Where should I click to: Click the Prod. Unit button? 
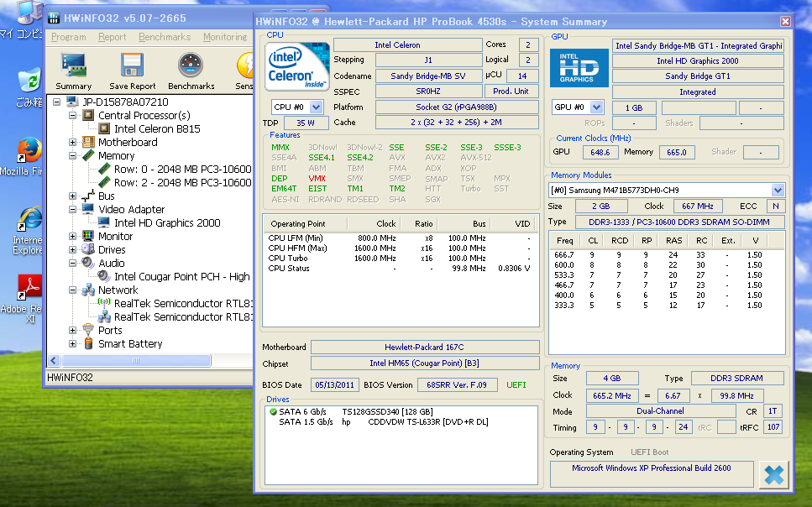(x=511, y=91)
